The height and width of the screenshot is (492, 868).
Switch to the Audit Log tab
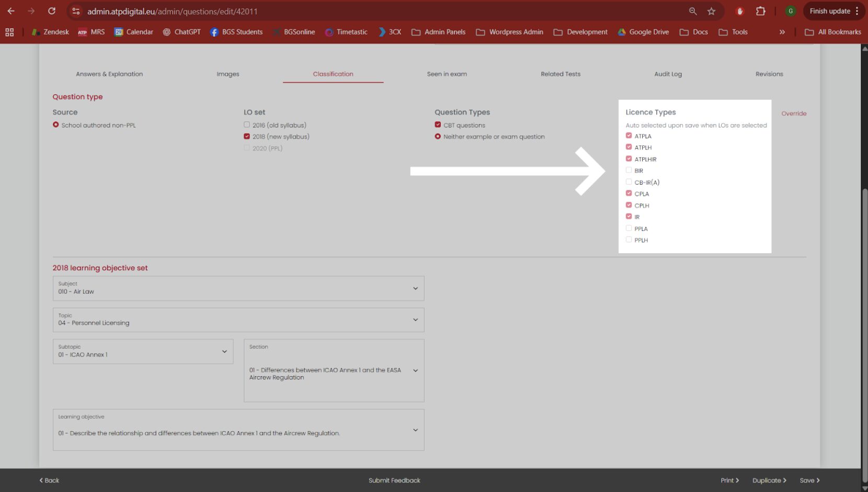point(668,74)
